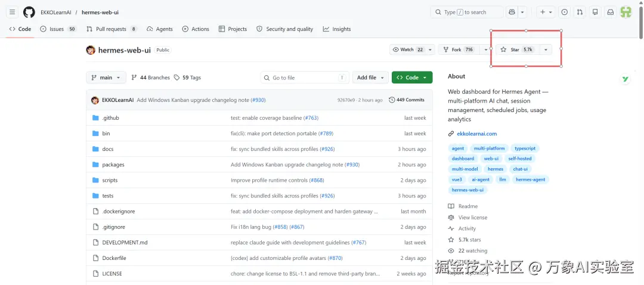View the 44 Branches link
644x285 pixels.
pyautogui.click(x=150, y=78)
